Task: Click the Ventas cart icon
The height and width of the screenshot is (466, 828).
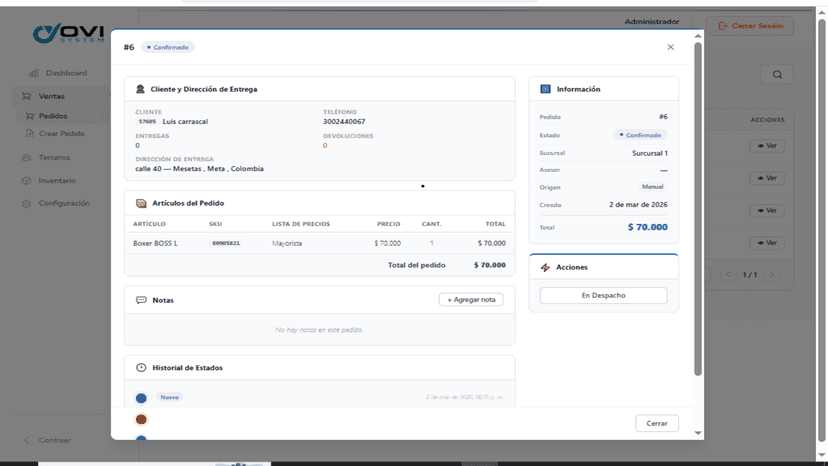Action: pyautogui.click(x=26, y=96)
